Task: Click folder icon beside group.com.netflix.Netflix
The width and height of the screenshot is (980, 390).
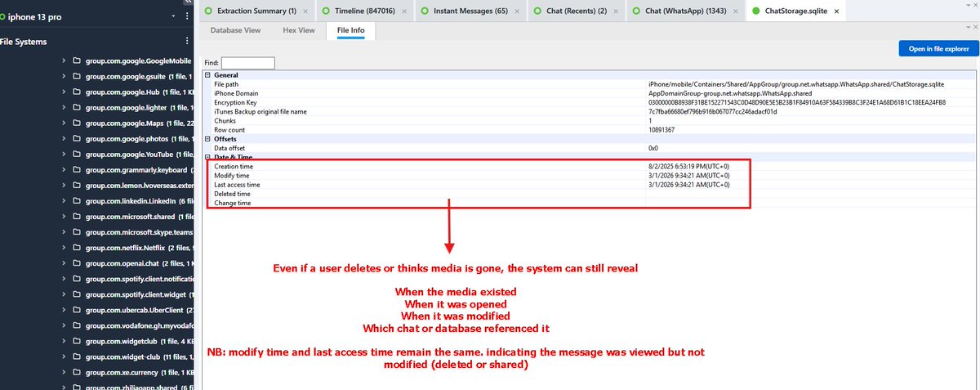Action: tap(77, 247)
